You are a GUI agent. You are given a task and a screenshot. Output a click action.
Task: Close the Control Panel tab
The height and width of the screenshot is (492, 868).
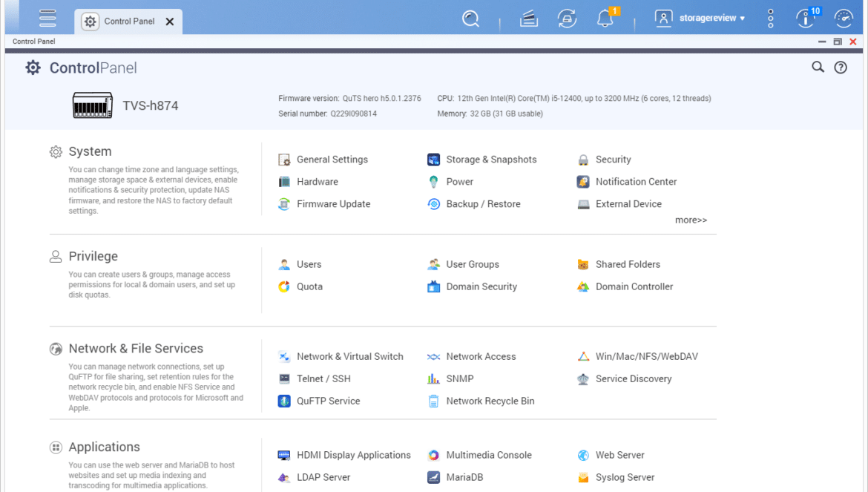pos(169,22)
